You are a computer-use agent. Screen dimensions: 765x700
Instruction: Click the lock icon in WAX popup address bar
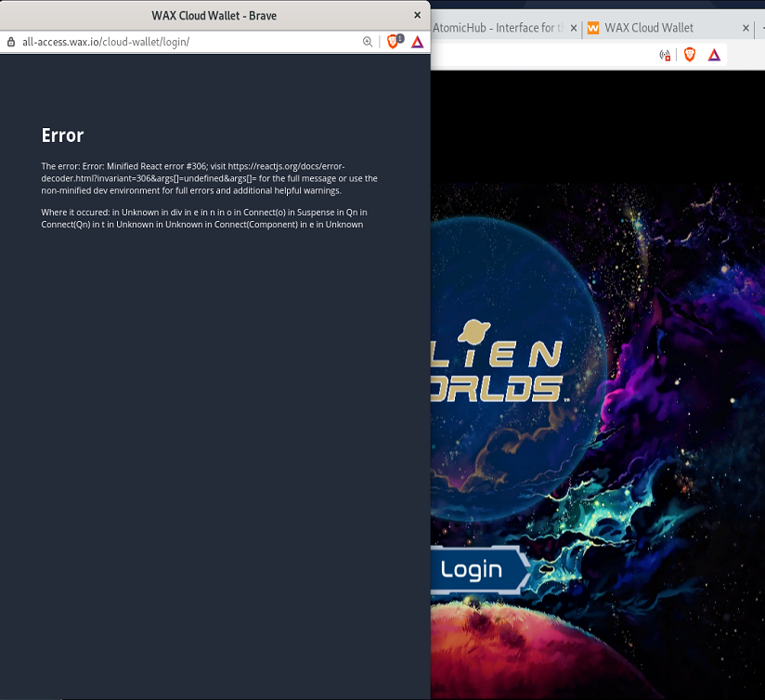pyautogui.click(x=11, y=42)
